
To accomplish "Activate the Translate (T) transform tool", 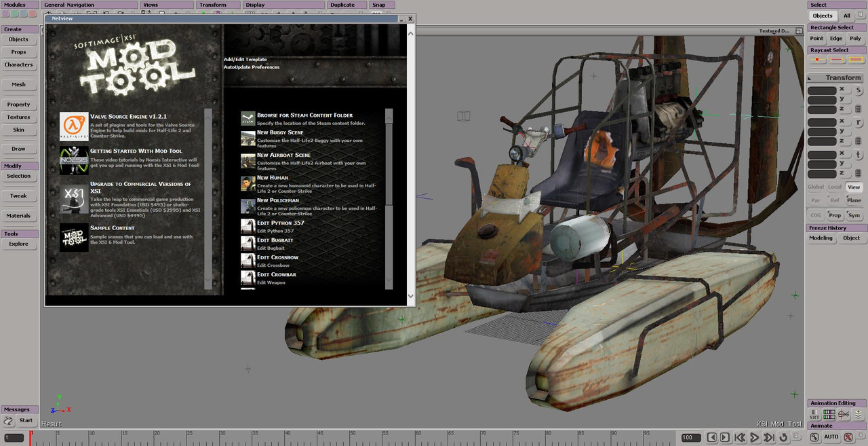I will tap(858, 154).
